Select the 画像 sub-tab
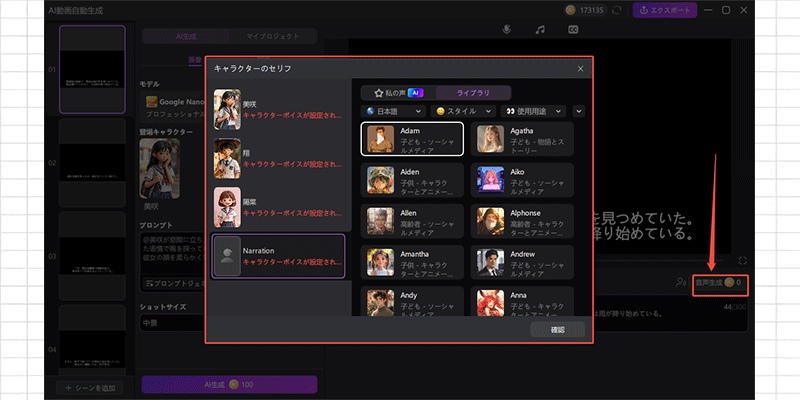 click(195, 60)
